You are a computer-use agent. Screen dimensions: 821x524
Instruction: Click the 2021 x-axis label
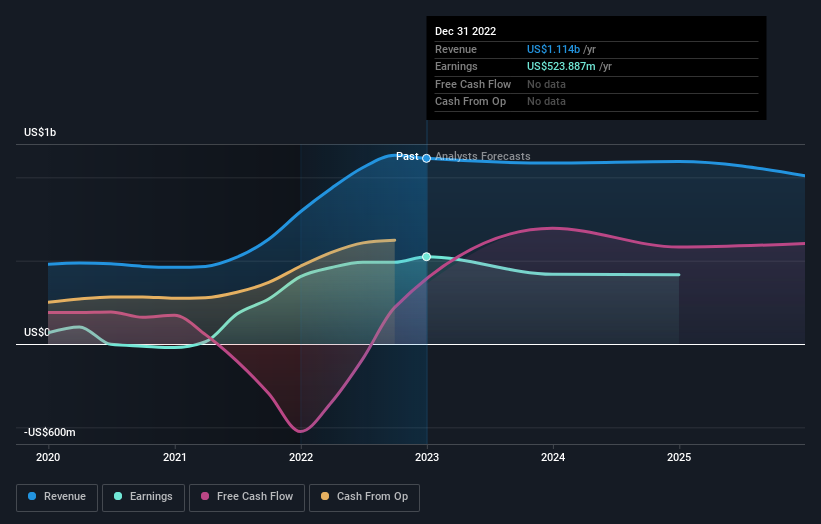[x=174, y=458]
